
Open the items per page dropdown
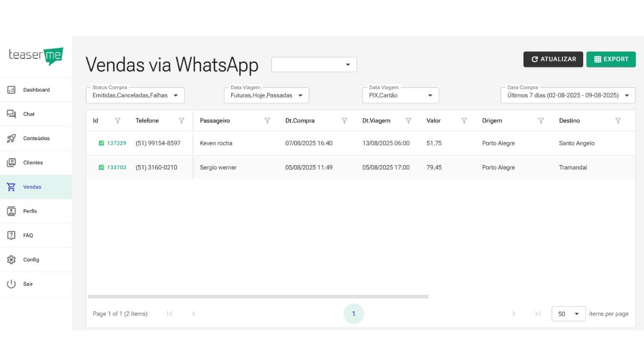tap(569, 314)
